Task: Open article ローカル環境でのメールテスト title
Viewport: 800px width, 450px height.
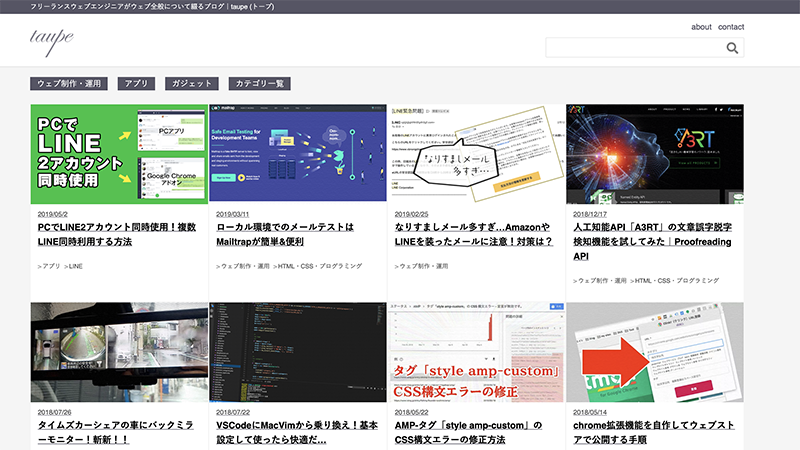Action: click(x=285, y=235)
